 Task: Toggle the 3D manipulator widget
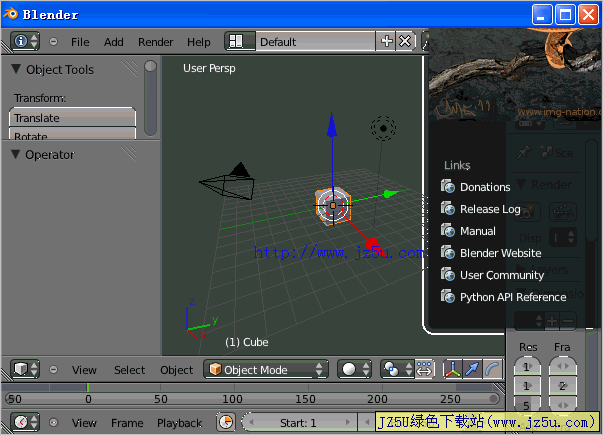click(453, 369)
